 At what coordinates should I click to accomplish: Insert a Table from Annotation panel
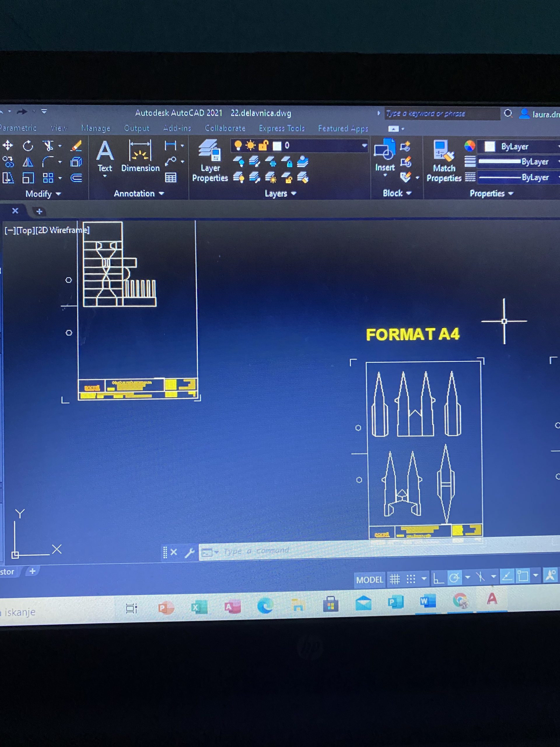click(170, 177)
